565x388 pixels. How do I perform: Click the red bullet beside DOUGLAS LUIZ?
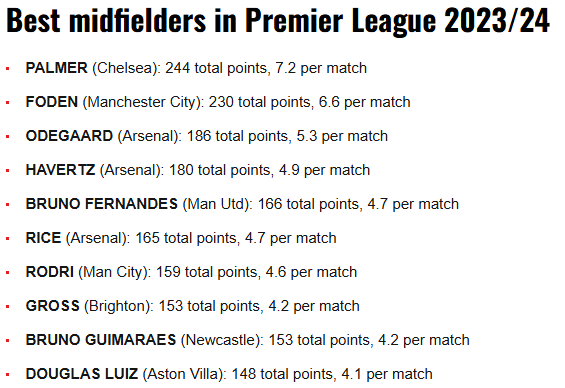tap(8, 374)
